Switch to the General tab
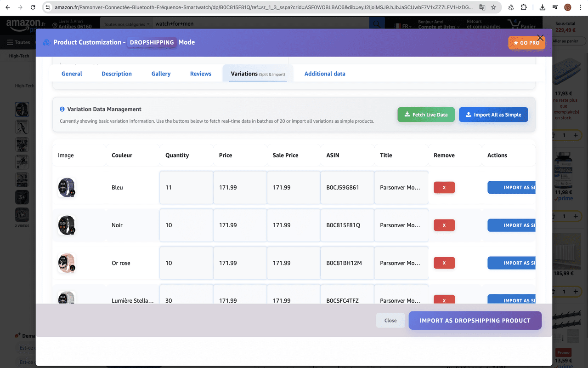The height and width of the screenshot is (368, 588). (72, 74)
